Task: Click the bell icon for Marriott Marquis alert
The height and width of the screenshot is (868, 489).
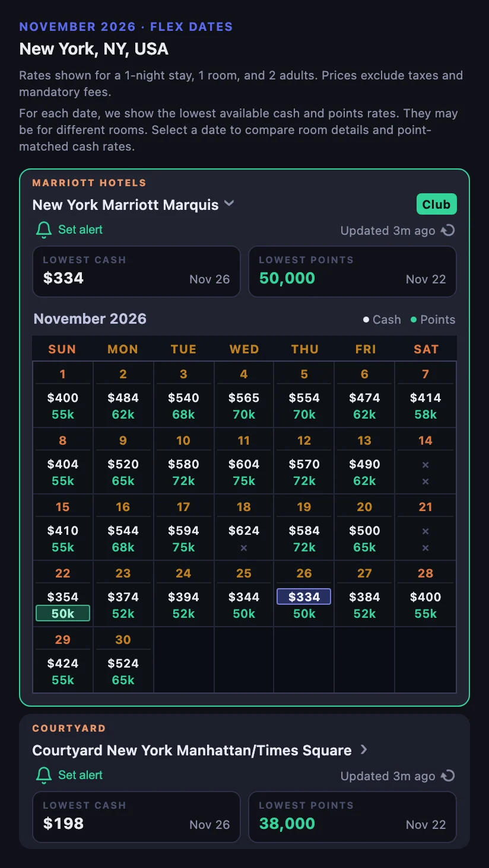Action: coord(43,230)
